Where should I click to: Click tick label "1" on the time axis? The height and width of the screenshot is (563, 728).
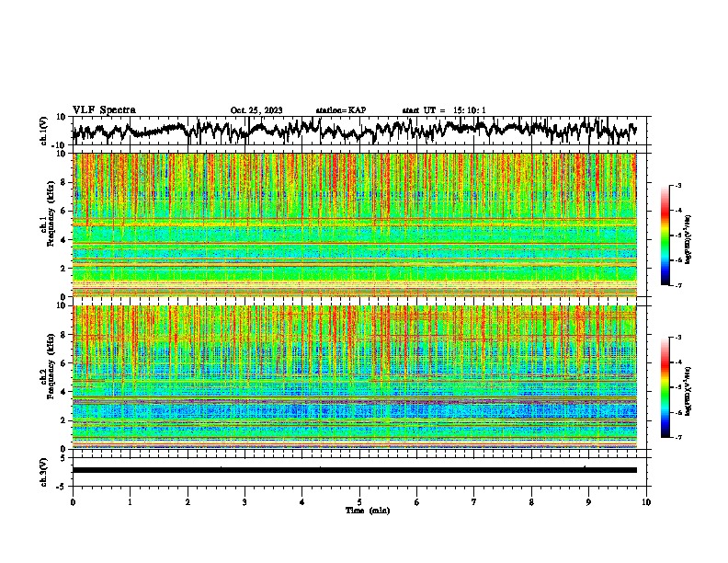pos(130,502)
